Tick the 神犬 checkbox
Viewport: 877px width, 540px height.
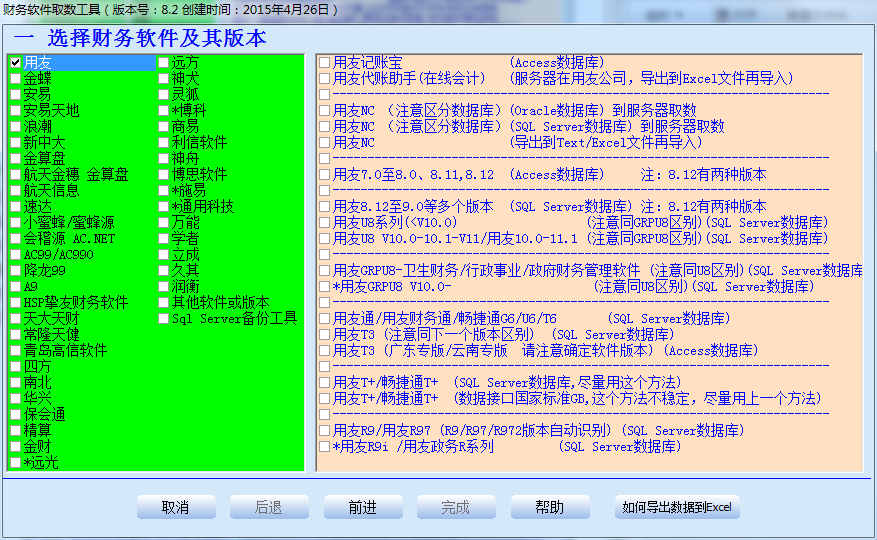pos(163,79)
